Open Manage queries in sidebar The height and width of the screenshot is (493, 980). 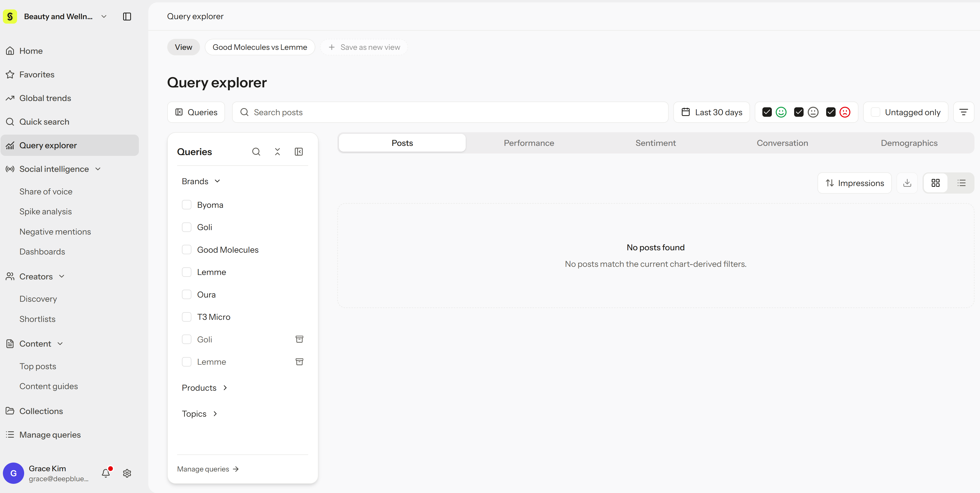(70, 434)
